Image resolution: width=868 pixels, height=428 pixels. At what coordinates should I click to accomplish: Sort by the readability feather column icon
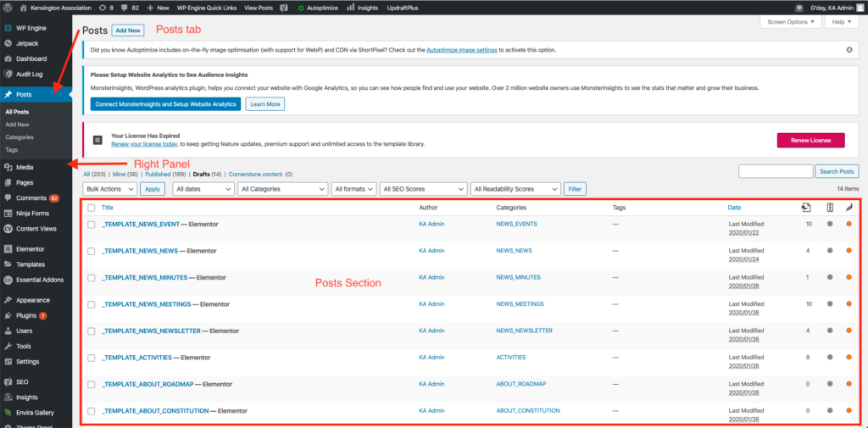point(849,208)
